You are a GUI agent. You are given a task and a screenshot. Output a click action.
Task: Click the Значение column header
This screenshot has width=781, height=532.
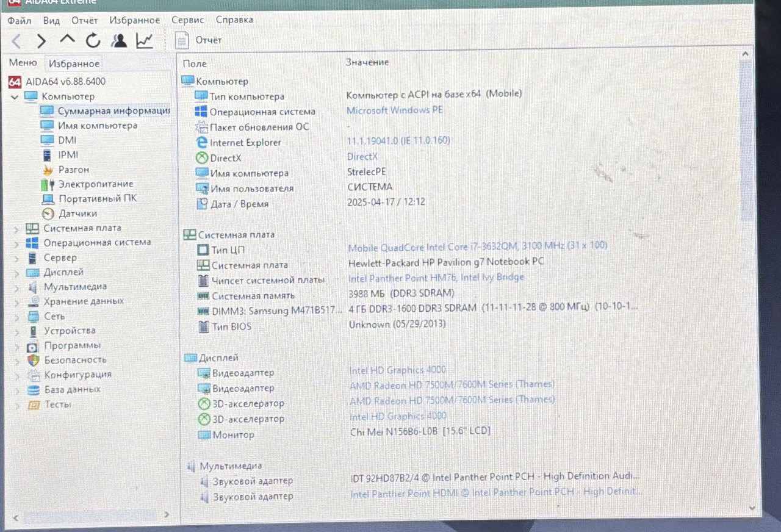[367, 62]
